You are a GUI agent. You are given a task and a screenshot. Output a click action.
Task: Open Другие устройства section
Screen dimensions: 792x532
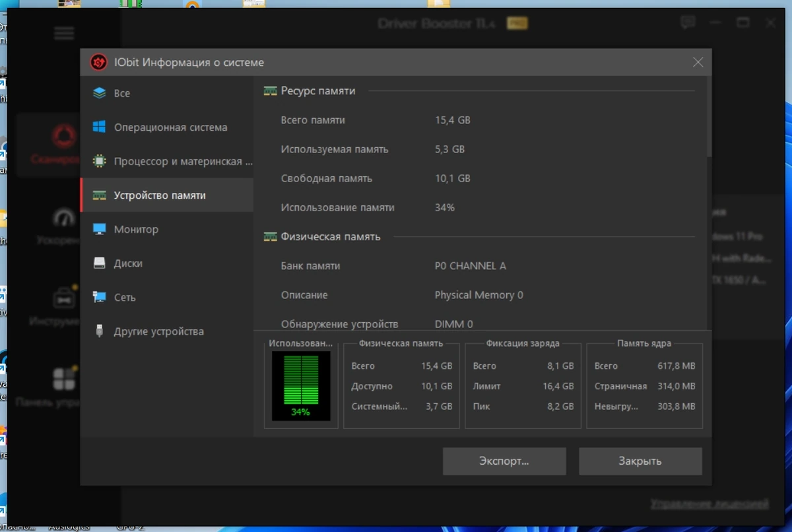click(x=166, y=331)
